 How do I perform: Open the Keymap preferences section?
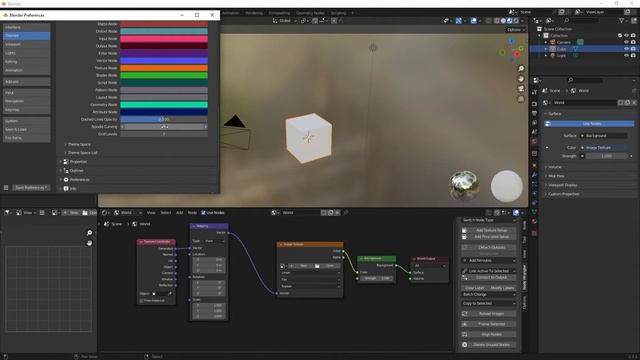pyautogui.click(x=27, y=110)
